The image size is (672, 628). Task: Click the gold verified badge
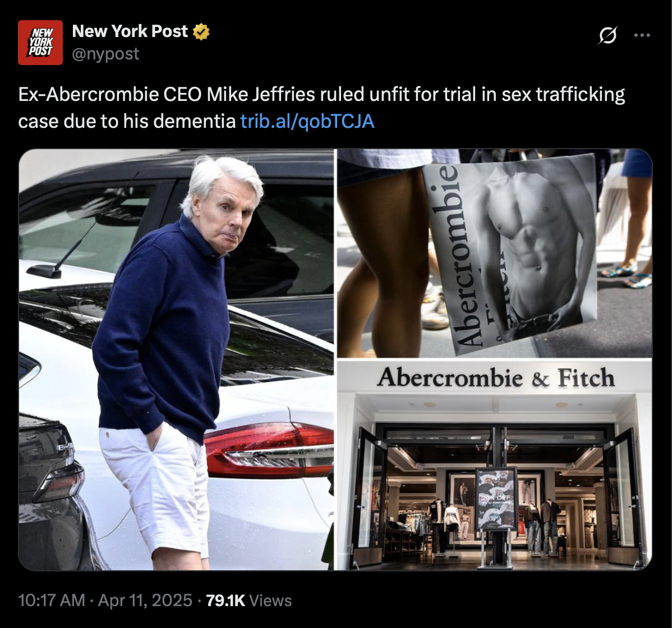201,32
